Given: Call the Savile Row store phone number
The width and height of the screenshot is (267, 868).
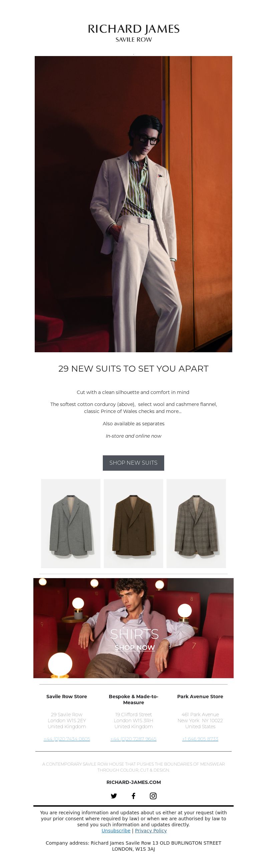Looking at the screenshot, I should pos(67,739).
